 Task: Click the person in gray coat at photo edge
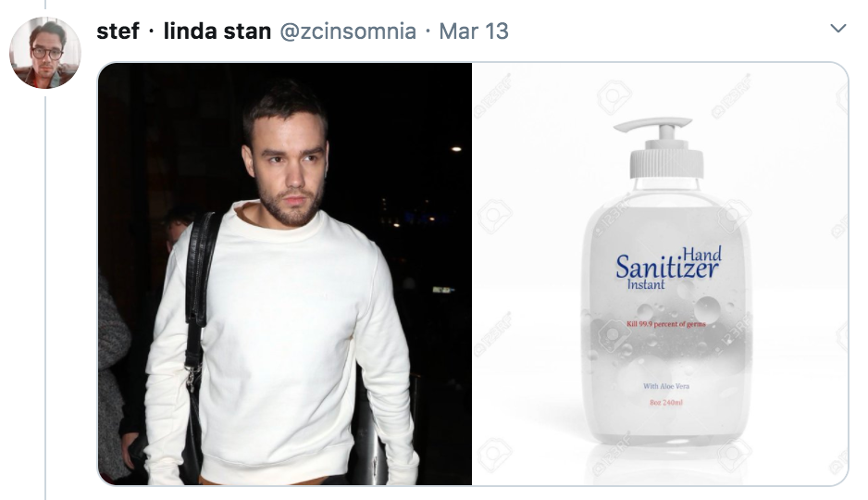click(x=114, y=377)
